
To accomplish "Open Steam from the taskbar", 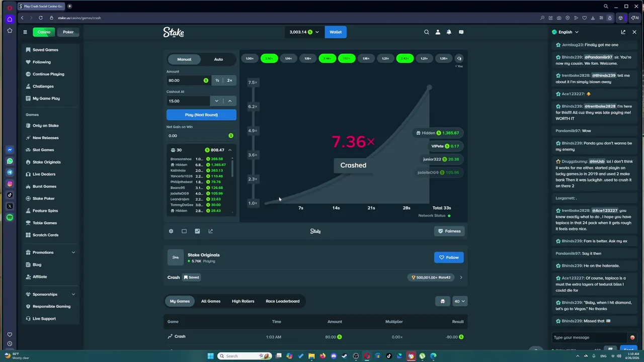I will pos(345,356).
